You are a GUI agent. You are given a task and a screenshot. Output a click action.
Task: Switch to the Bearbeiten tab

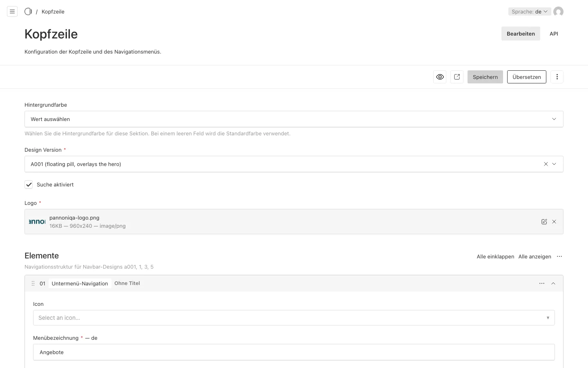(521, 34)
